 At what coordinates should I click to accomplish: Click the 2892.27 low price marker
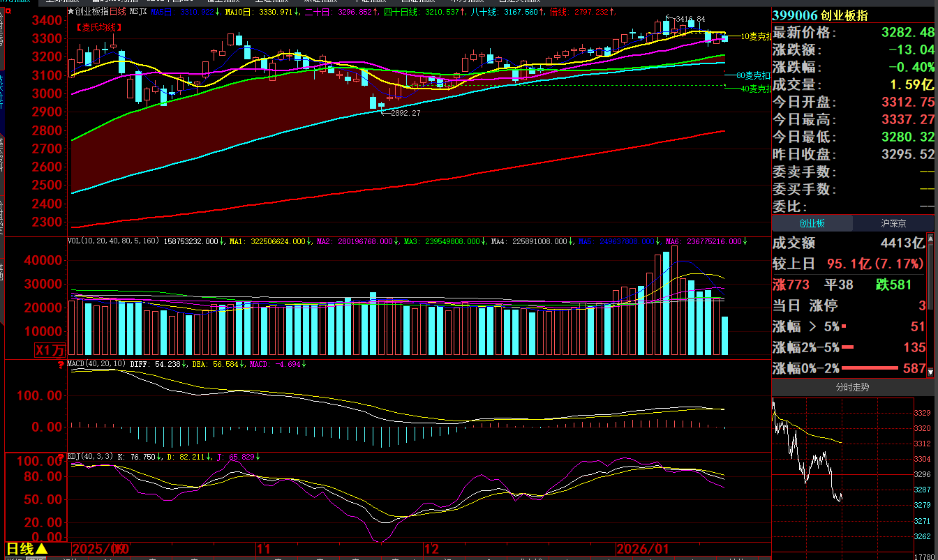405,113
